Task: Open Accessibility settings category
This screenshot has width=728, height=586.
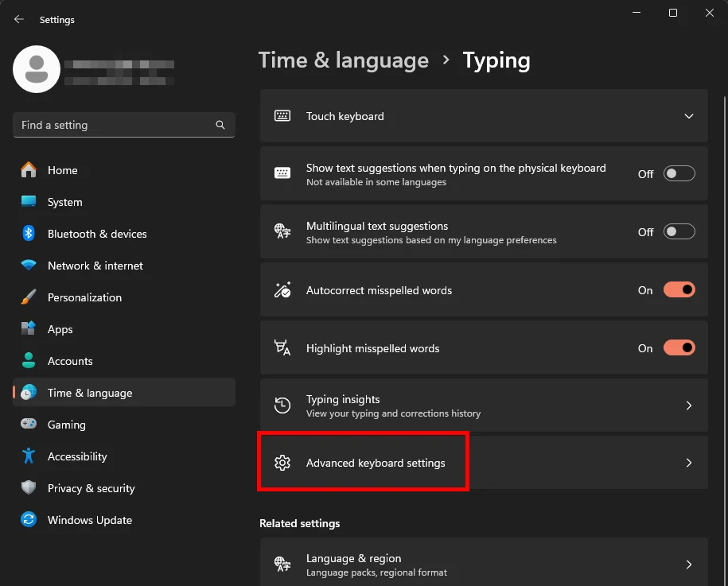Action: (124, 456)
